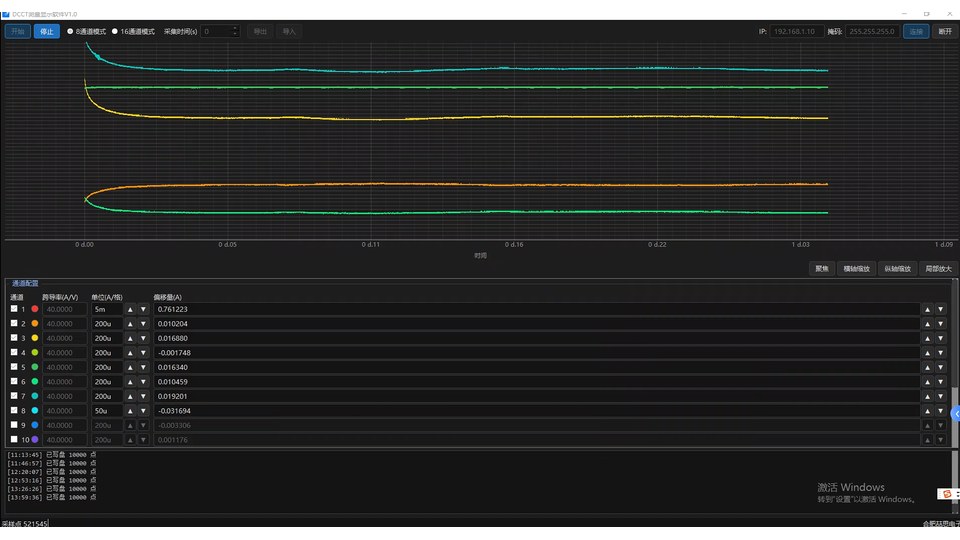Click channel 2 orange color swatch
960x540 pixels.
coord(35,323)
